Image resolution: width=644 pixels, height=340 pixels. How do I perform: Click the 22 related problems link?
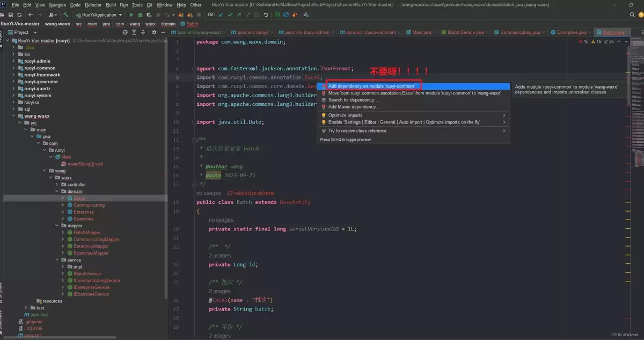pos(250,193)
